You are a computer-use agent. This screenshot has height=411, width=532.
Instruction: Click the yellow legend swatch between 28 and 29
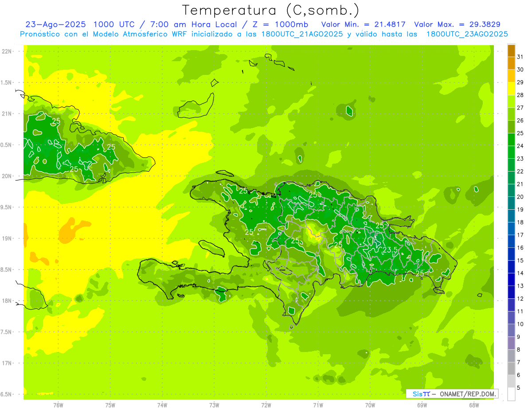click(x=511, y=89)
